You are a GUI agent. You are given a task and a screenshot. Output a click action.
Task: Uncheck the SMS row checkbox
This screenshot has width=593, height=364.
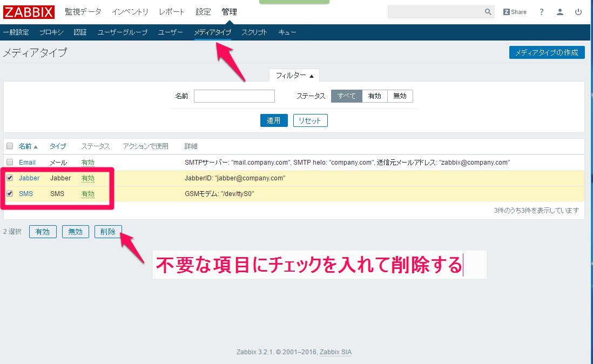coord(10,193)
